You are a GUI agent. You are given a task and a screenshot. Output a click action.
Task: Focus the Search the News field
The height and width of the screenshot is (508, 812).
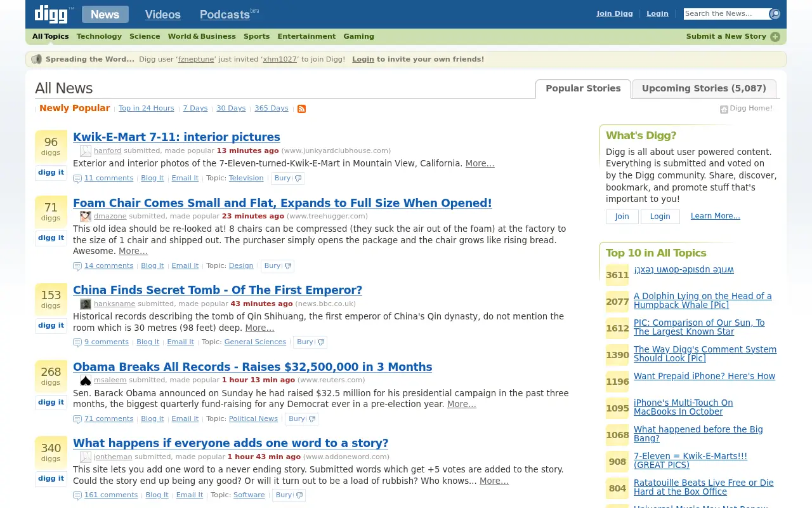coord(726,14)
